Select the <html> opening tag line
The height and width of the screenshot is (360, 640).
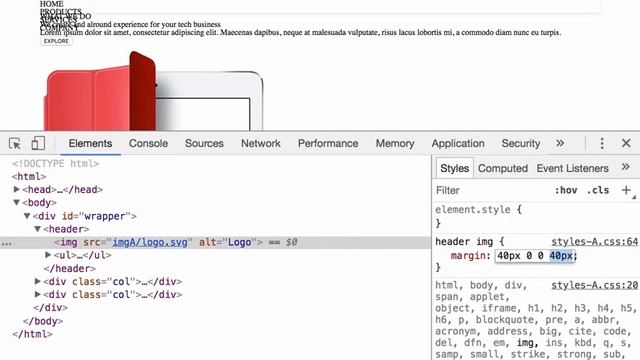click(x=29, y=177)
